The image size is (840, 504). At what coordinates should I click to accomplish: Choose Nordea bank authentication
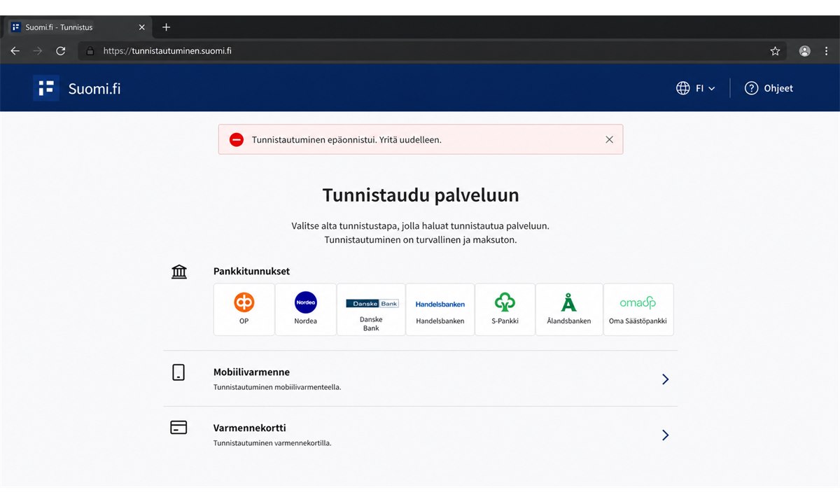305,309
